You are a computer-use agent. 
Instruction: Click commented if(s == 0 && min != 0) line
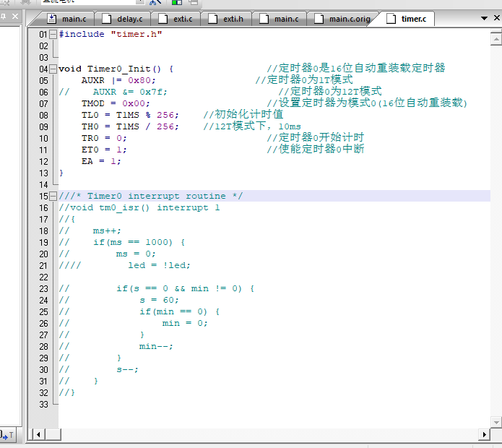pyautogui.click(x=157, y=288)
